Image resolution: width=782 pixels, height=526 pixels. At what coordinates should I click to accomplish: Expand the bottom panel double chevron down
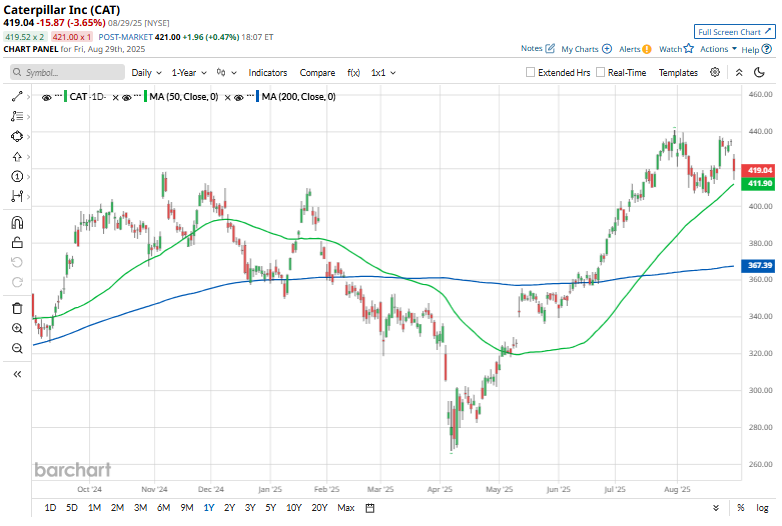click(x=716, y=508)
